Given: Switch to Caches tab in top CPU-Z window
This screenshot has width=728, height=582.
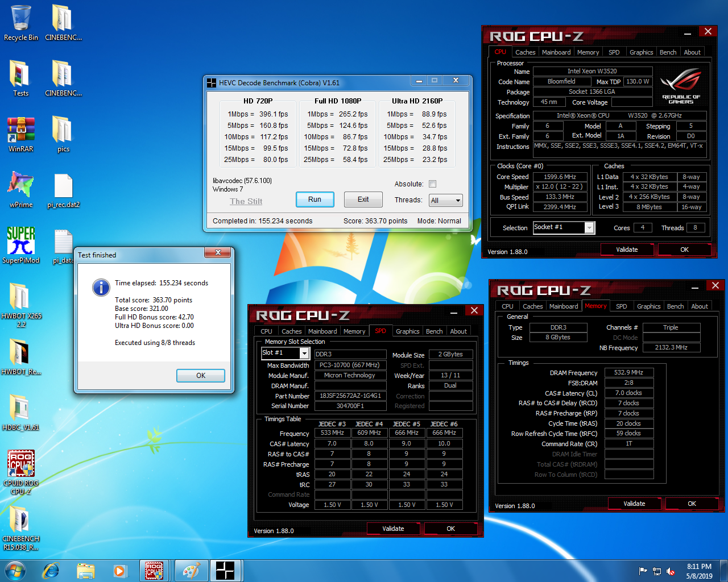Looking at the screenshot, I should click(x=525, y=52).
